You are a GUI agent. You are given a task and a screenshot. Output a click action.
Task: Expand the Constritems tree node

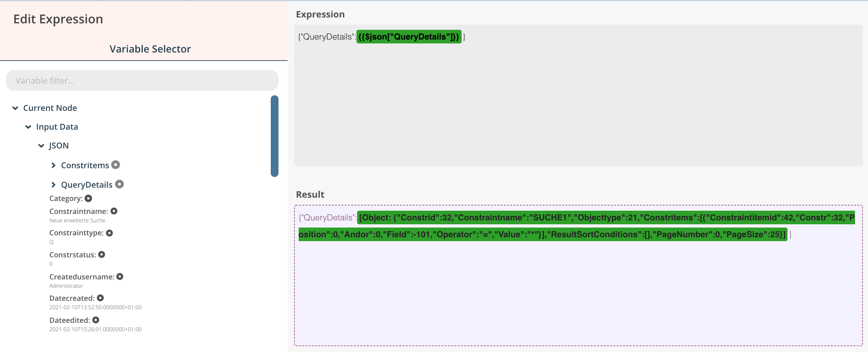pyautogui.click(x=53, y=165)
